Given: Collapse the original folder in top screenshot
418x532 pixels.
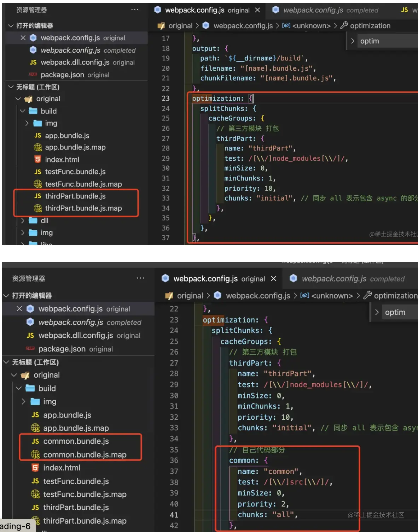Looking at the screenshot, I should pos(18,99).
